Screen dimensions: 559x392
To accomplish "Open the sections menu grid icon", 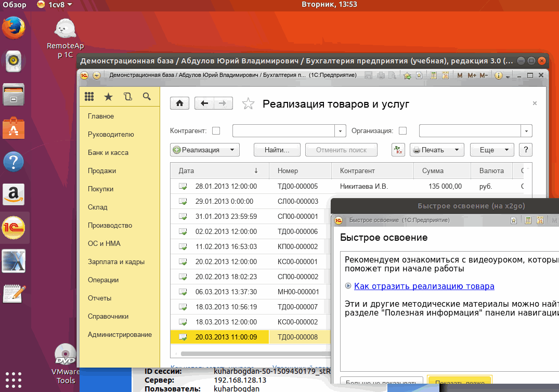I will [89, 97].
